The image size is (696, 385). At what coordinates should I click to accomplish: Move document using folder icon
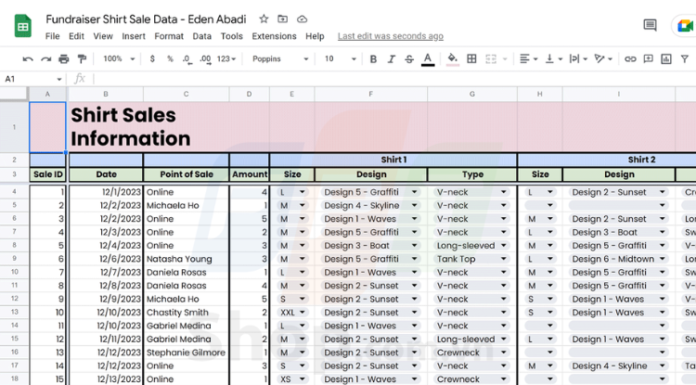click(282, 19)
